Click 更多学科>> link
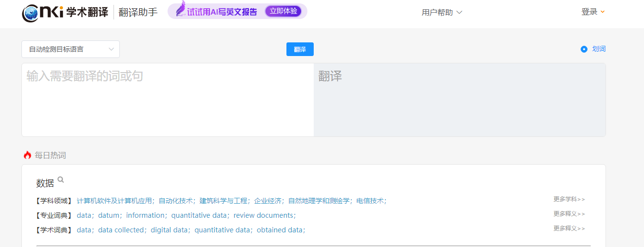The height and width of the screenshot is (247, 644). tap(569, 199)
